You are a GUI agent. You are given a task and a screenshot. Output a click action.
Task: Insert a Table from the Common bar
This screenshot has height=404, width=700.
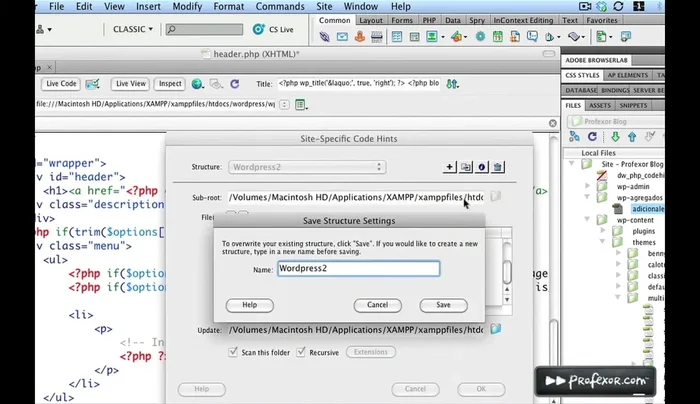click(397, 37)
